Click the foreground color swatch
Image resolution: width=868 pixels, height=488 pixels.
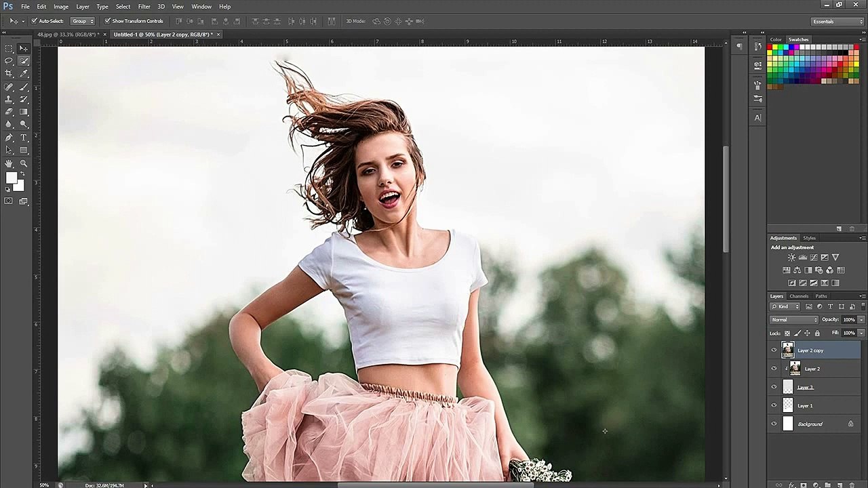coord(10,178)
